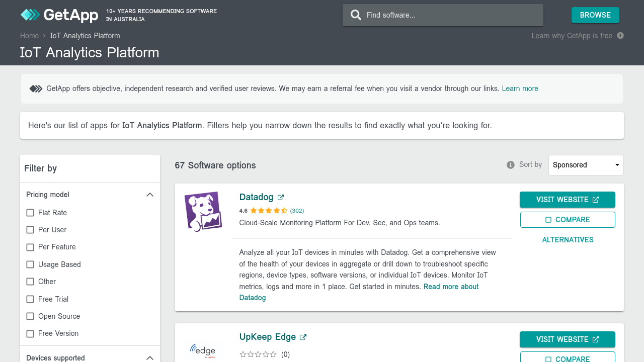This screenshot has width=644, height=362.
Task: Click the UpKeep Edge logo
Action: (203, 350)
